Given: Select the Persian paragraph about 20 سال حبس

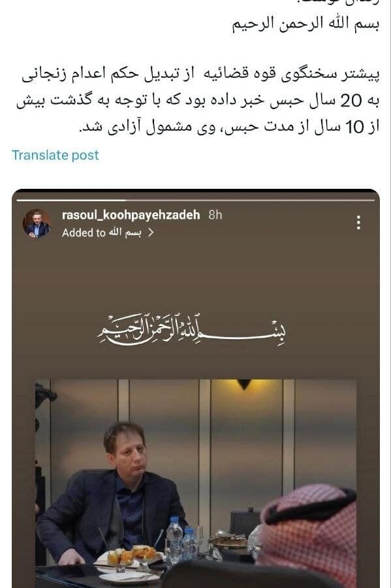Looking at the screenshot, I should (x=198, y=101).
